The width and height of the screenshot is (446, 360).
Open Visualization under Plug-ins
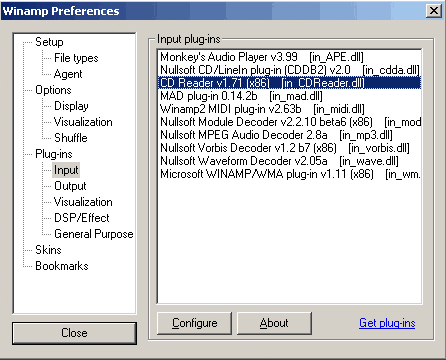tap(83, 202)
